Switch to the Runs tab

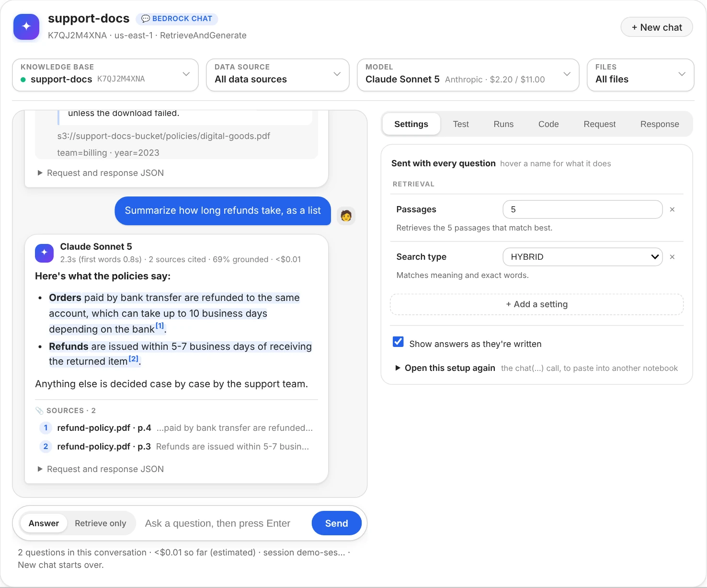click(503, 124)
